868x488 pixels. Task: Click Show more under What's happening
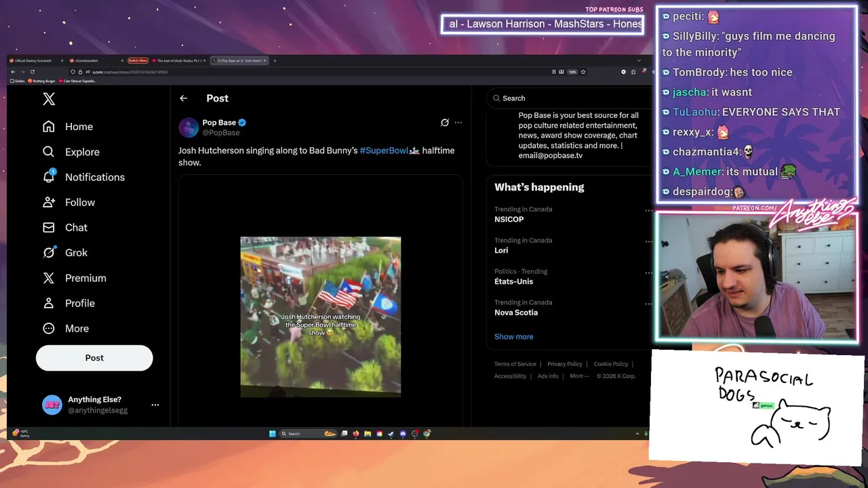(x=514, y=337)
